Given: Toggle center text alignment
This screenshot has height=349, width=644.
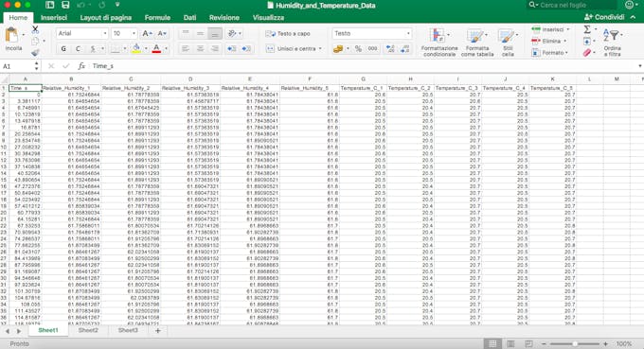Looking at the screenshot, I should (201, 49).
